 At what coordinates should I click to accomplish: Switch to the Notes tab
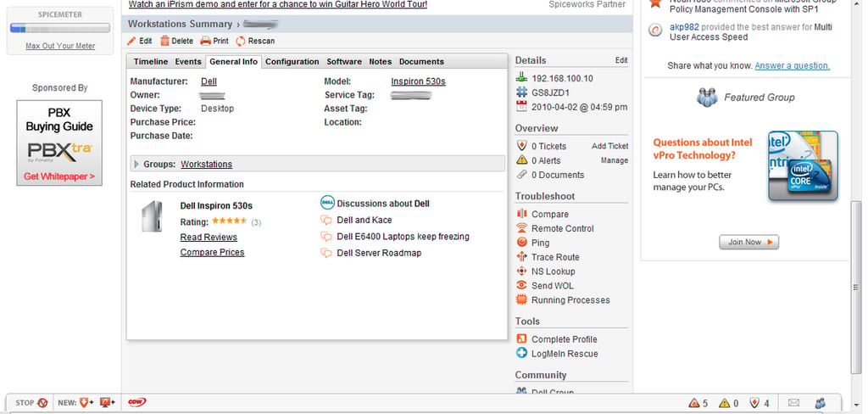click(381, 62)
